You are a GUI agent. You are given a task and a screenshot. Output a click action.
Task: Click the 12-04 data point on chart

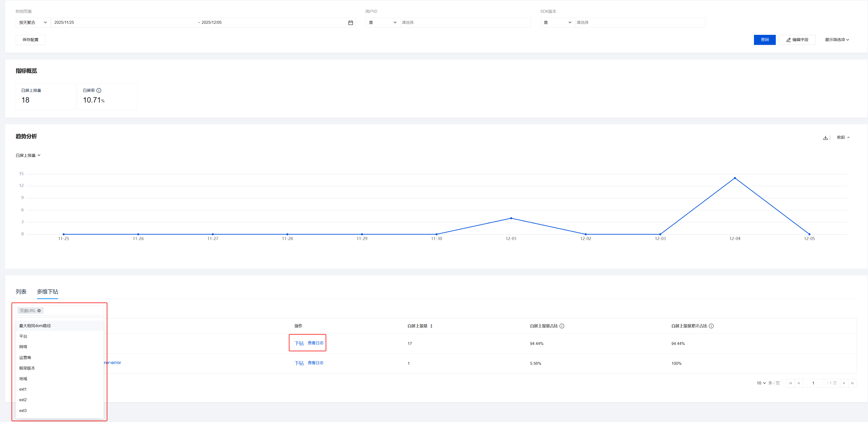pos(735,178)
